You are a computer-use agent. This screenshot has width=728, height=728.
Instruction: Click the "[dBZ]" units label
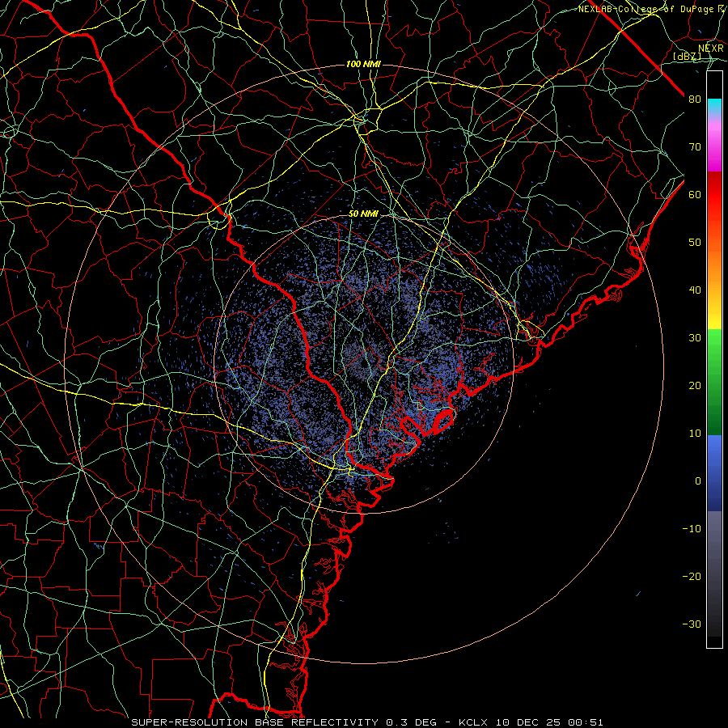687,56
